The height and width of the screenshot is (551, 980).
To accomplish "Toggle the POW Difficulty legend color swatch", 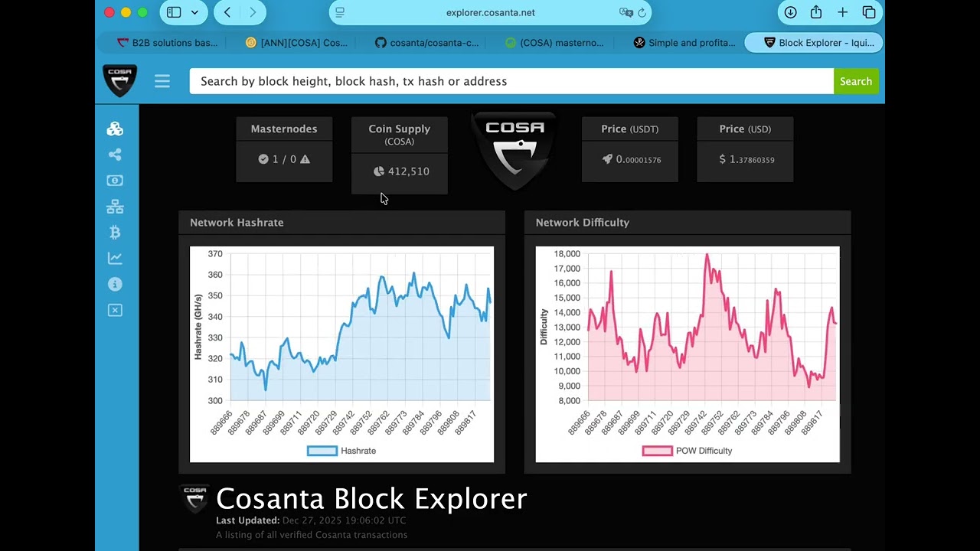I will 657,451.
